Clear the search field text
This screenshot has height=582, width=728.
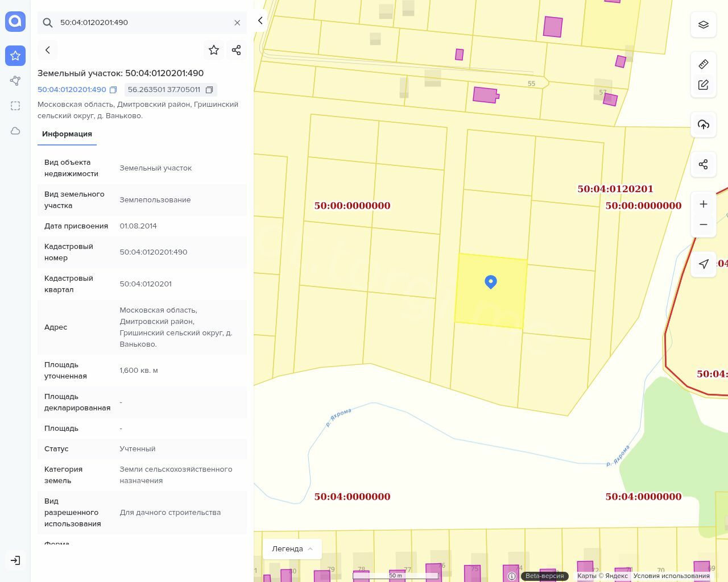pos(237,23)
